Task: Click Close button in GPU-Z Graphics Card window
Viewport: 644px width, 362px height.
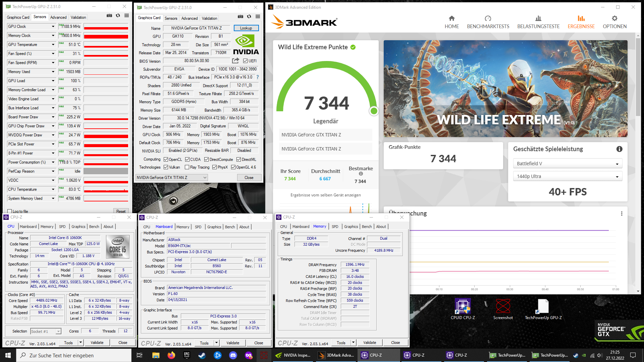Action: coord(249,178)
